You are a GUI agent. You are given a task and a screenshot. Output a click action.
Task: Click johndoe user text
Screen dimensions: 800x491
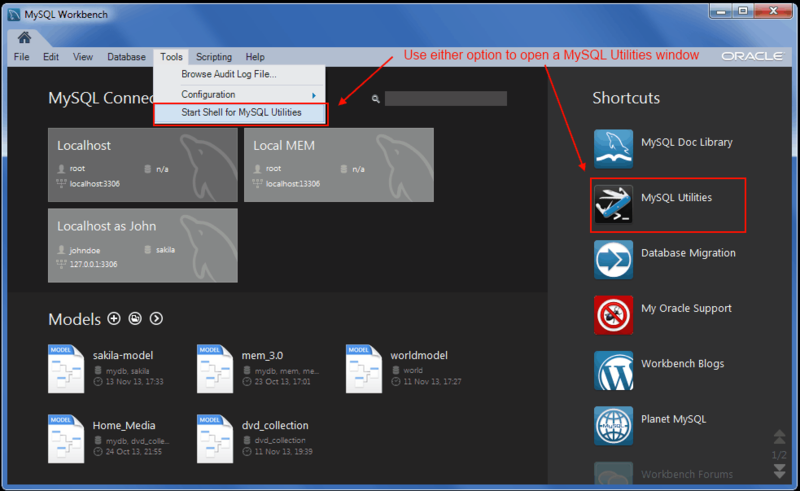click(x=85, y=251)
